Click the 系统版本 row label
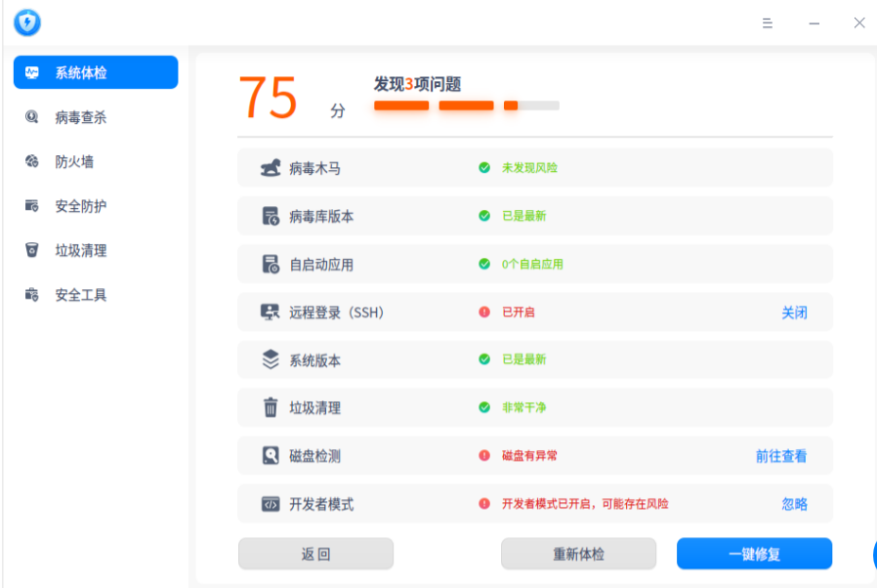877x588 pixels. [x=314, y=360]
